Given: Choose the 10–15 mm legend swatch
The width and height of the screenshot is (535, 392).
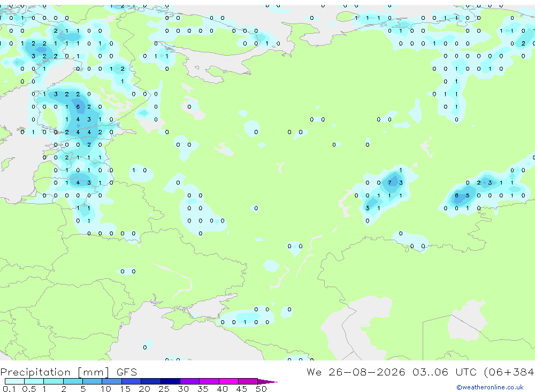Looking at the screenshot, I should click(x=112, y=381).
